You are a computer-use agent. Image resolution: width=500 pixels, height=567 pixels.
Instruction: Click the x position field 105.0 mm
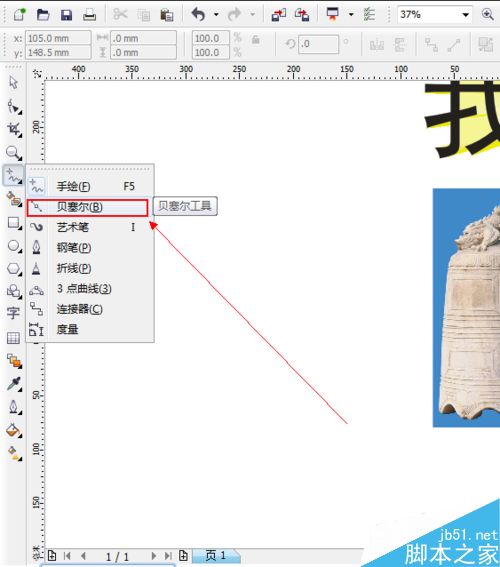pos(58,38)
